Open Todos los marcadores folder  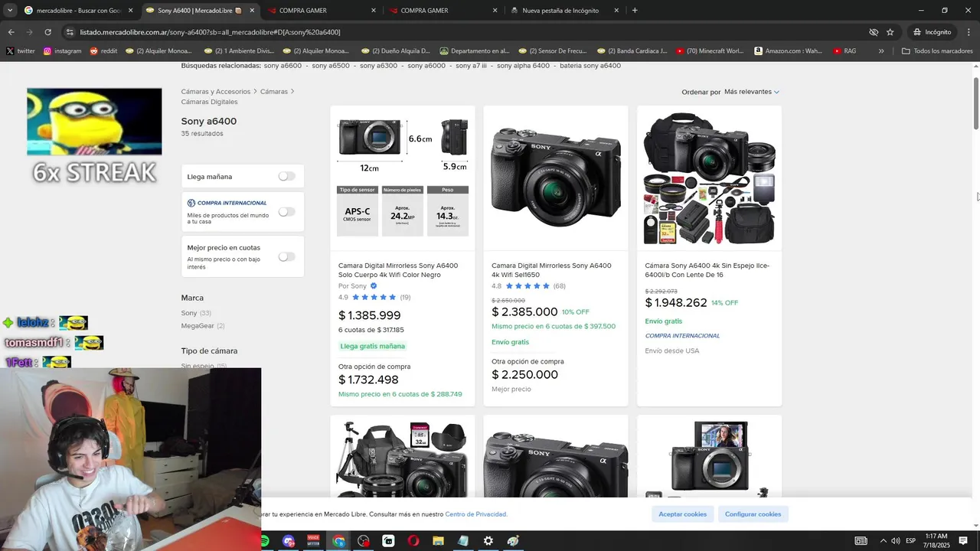tap(937, 51)
